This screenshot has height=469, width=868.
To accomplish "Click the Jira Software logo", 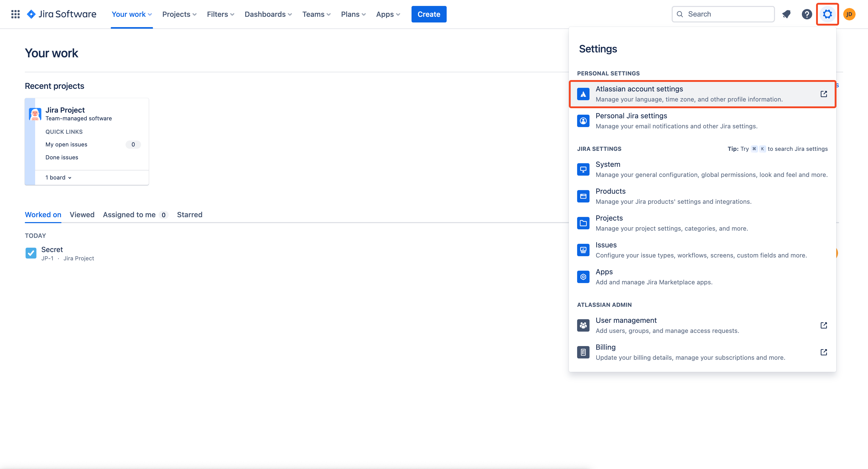I will click(62, 14).
